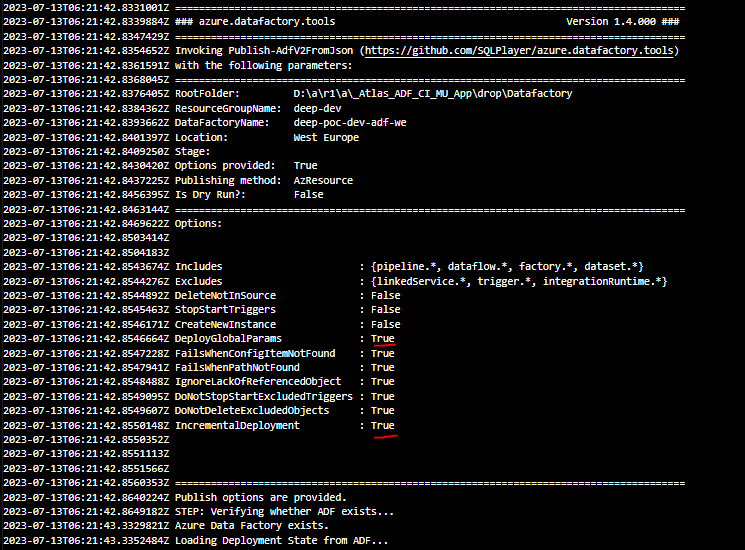Click the 'DataFactoryName:' label

pos(222,123)
